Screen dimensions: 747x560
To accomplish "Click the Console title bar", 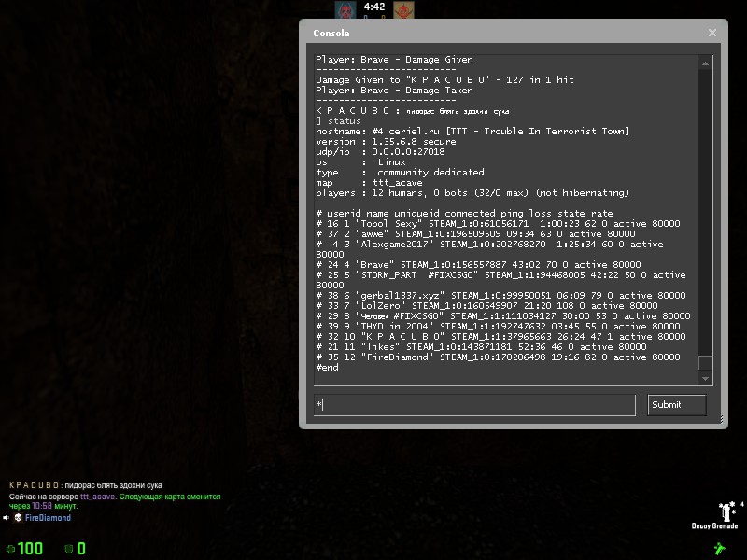I will pyautogui.click(x=504, y=33).
